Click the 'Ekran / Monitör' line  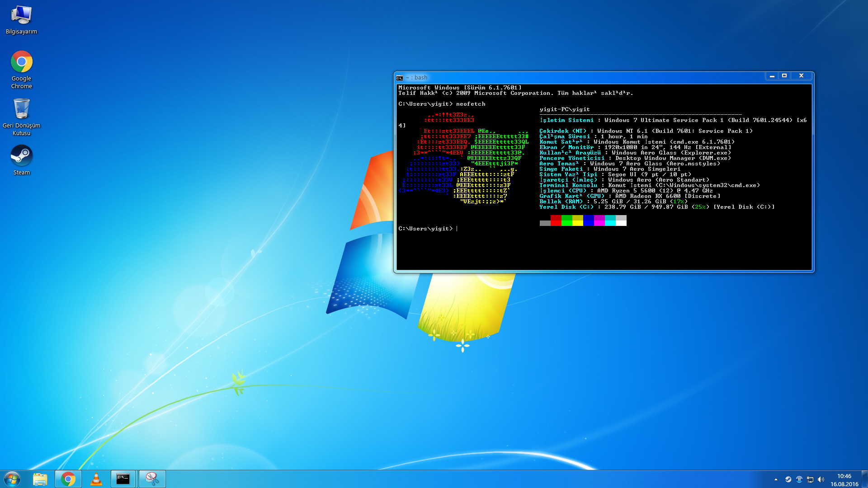(x=635, y=147)
